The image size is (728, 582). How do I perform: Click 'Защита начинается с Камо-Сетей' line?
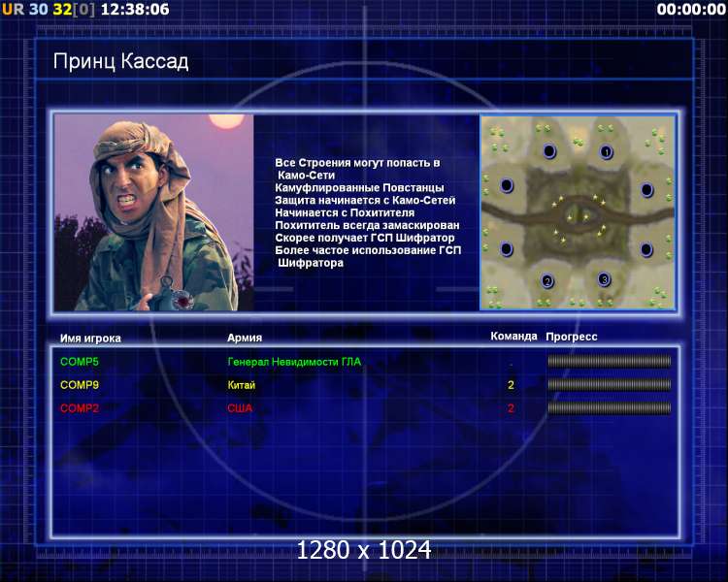click(365, 201)
